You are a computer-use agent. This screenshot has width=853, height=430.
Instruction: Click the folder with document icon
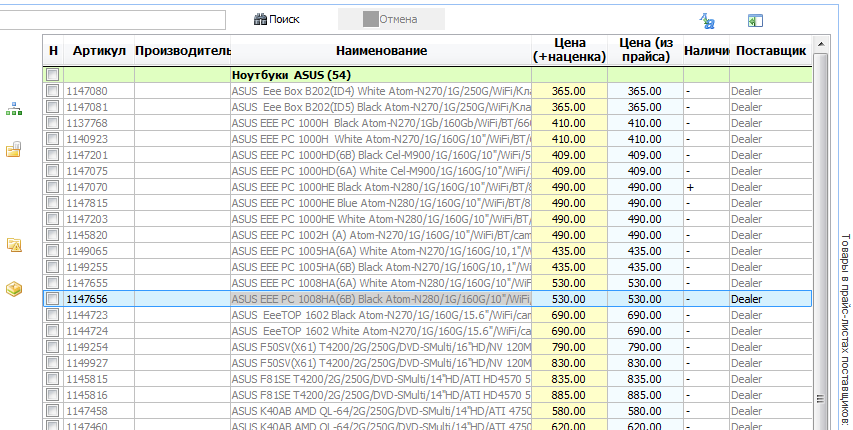(14, 149)
